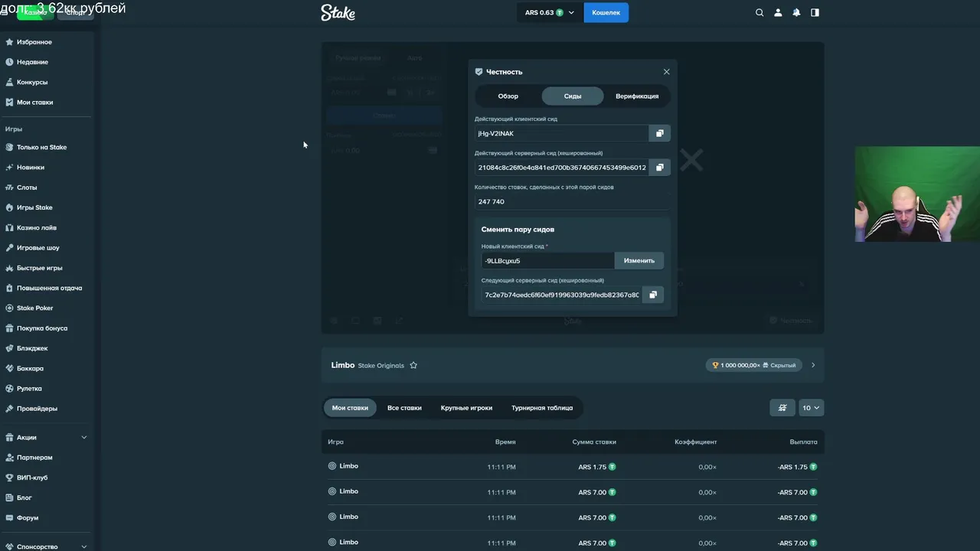Open Недавние in the sidebar
Viewport: 980px width, 551px height.
pos(32,62)
